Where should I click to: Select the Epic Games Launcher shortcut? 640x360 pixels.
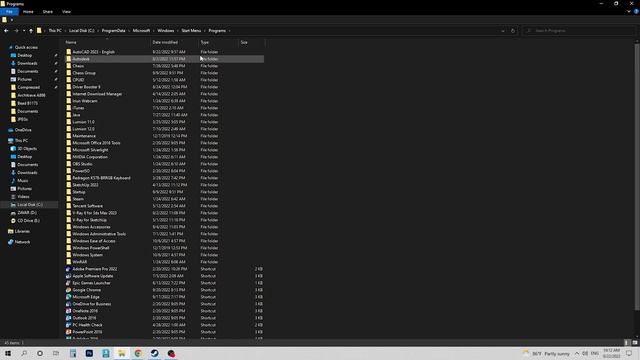click(91, 283)
